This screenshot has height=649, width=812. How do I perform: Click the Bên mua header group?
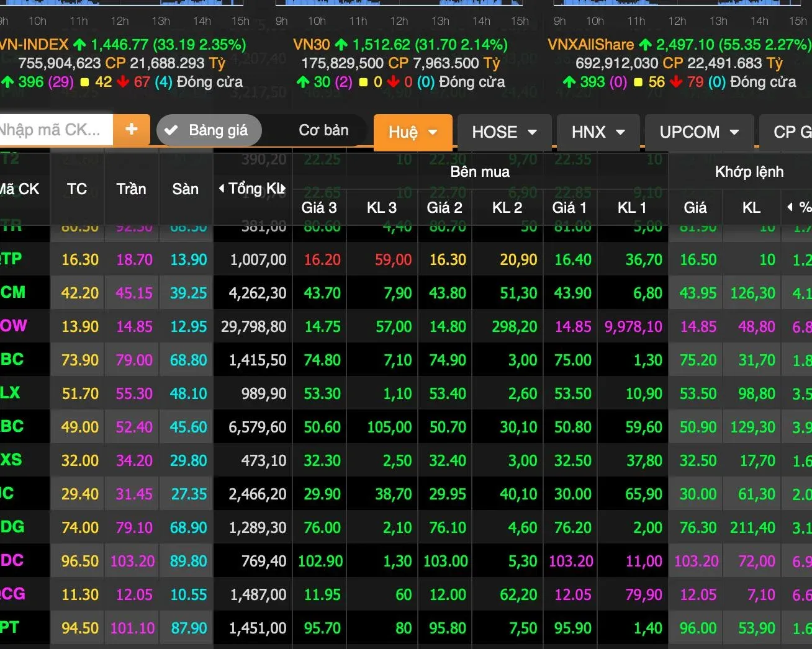[x=480, y=172]
